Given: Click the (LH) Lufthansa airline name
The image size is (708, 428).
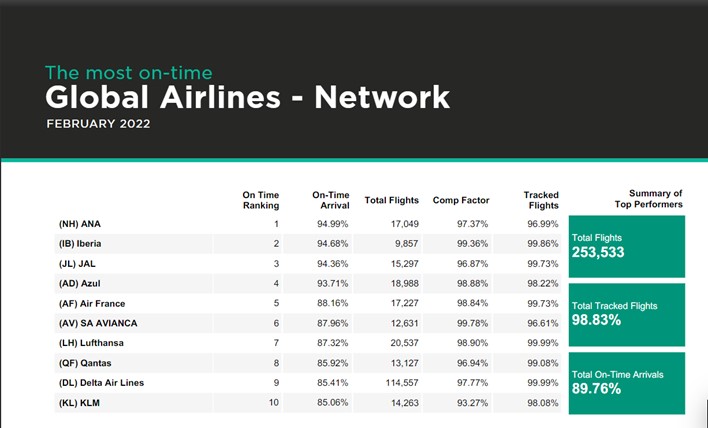Looking at the screenshot, I should [x=91, y=343].
